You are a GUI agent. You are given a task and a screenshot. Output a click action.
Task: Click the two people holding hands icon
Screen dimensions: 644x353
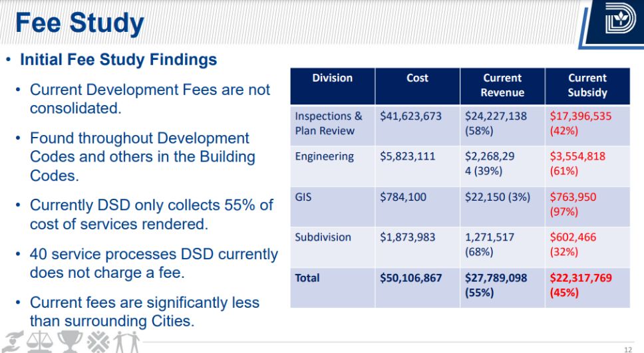pyautogui.click(x=126, y=341)
